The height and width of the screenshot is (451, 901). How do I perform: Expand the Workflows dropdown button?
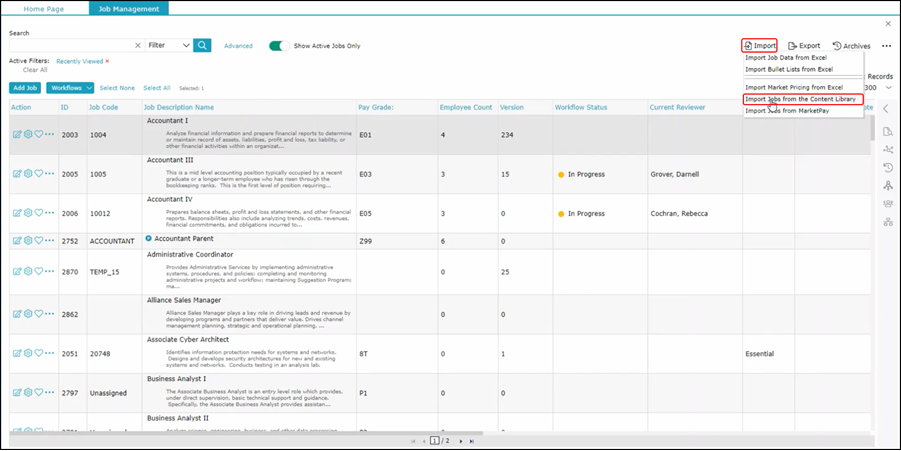[70, 88]
